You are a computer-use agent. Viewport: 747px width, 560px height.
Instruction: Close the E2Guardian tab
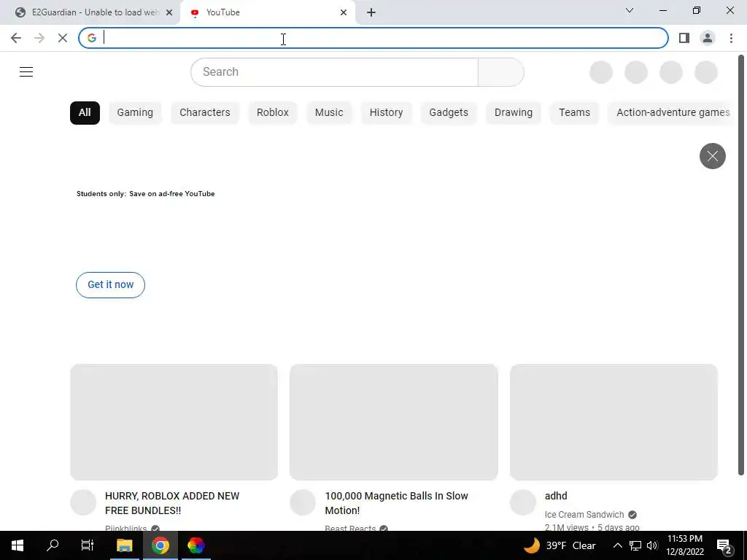click(x=169, y=12)
